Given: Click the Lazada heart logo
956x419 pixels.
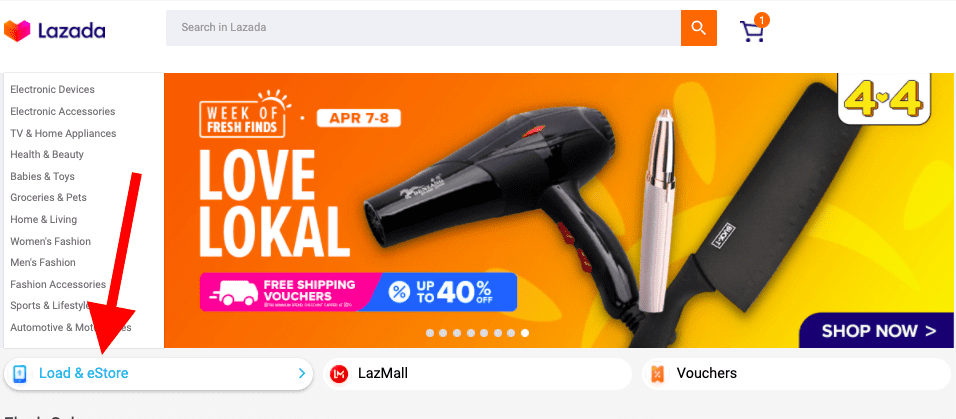Looking at the screenshot, I should 16,30.
